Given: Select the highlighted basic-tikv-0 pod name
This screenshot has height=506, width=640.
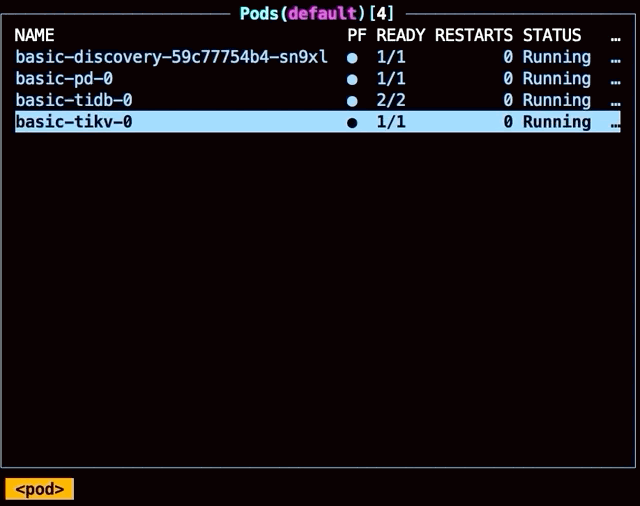Looking at the screenshot, I should 74,122.
